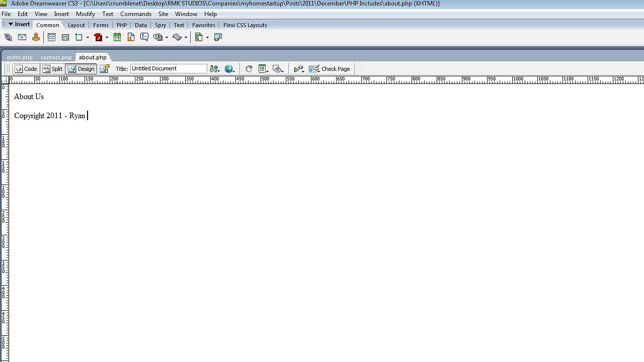
Task: Preview the page in browser
Action: tap(229, 69)
